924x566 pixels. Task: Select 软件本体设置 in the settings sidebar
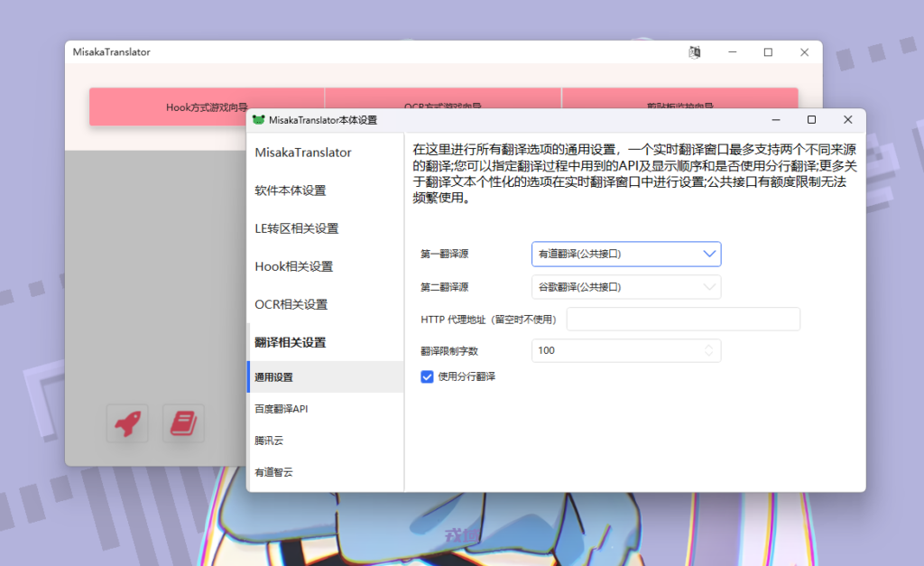pyautogui.click(x=326, y=190)
